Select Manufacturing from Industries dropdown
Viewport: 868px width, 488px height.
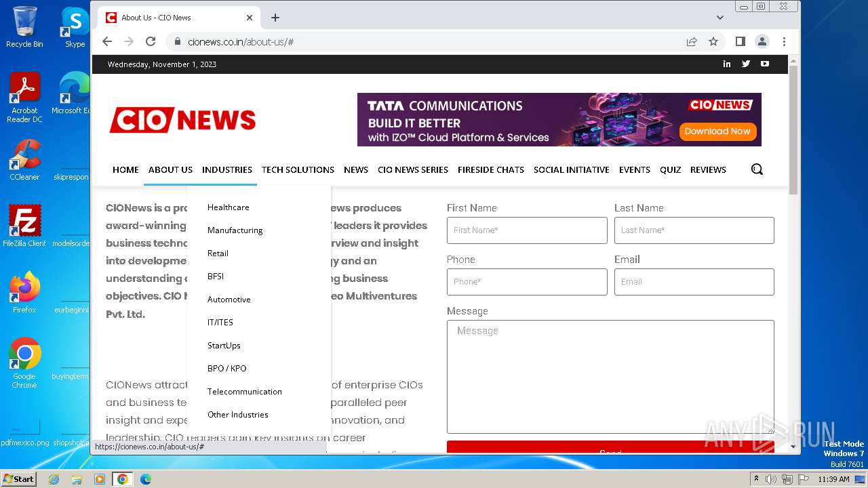(x=235, y=230)
